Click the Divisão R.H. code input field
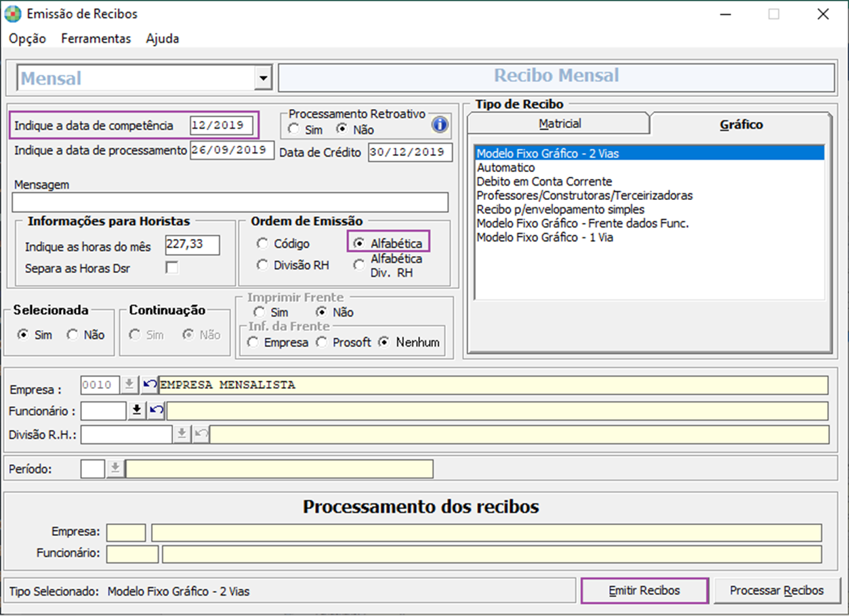 [x=127, y=434]
